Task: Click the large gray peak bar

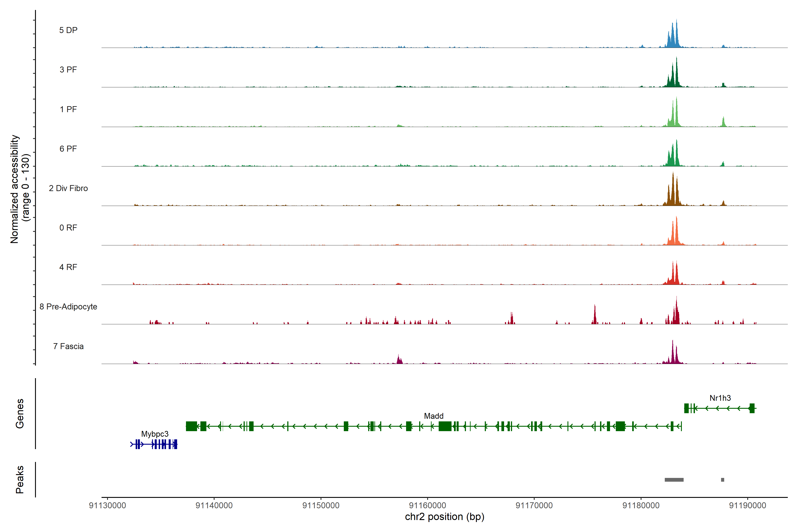Action: click(x=674, y=480)
